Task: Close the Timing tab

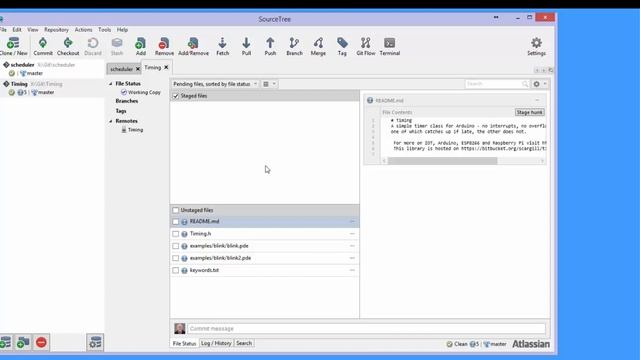Action: tap(166, 67)
